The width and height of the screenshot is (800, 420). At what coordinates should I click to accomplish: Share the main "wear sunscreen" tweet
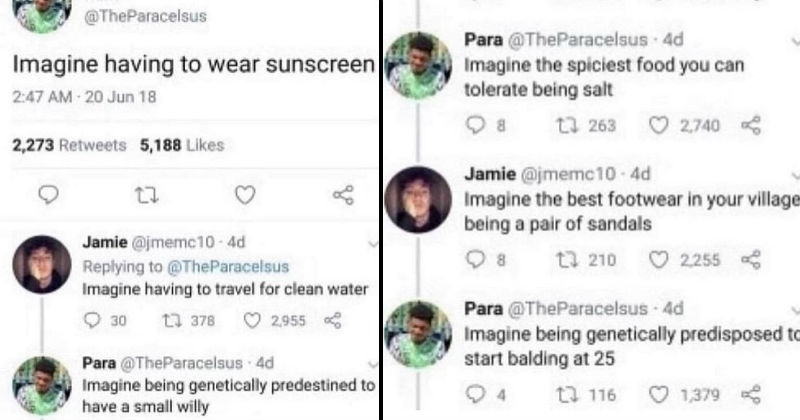[x=343, y=194]
